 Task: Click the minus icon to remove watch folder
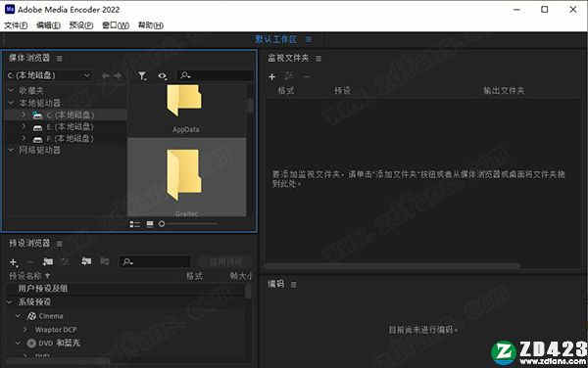[x=307, y=76]
